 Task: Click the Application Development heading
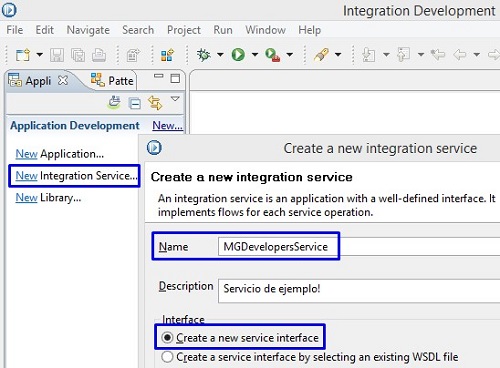click(x=75, y=126)
